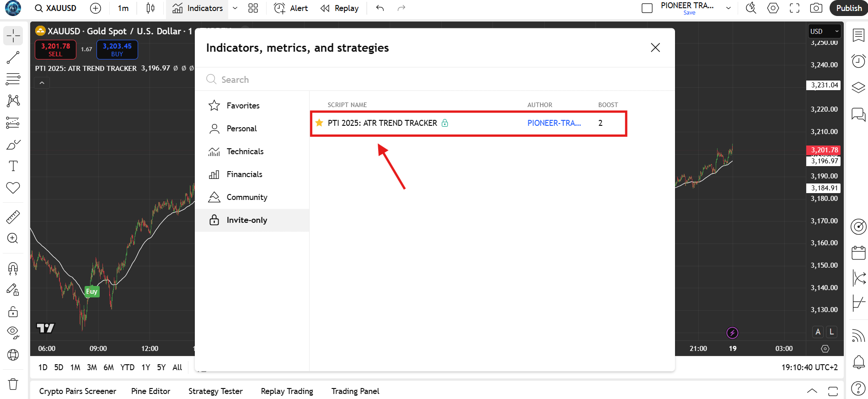The image size is (868, 399).
Task: Open chats panel in right sidebar
Action: [x=858, y=114]
